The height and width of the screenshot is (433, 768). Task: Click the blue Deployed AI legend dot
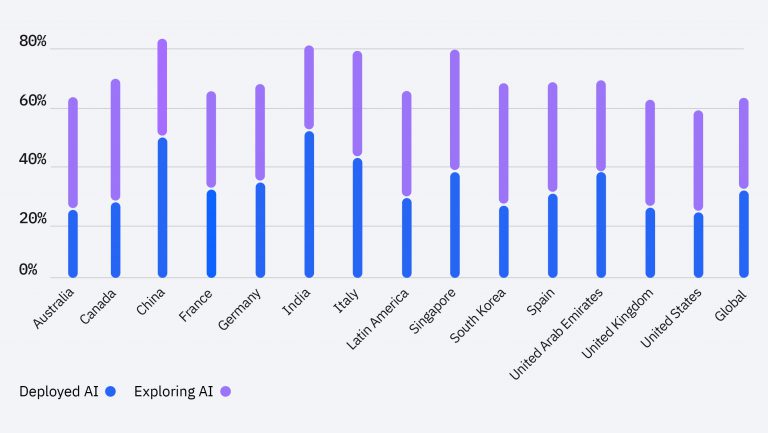coord(111,391)
